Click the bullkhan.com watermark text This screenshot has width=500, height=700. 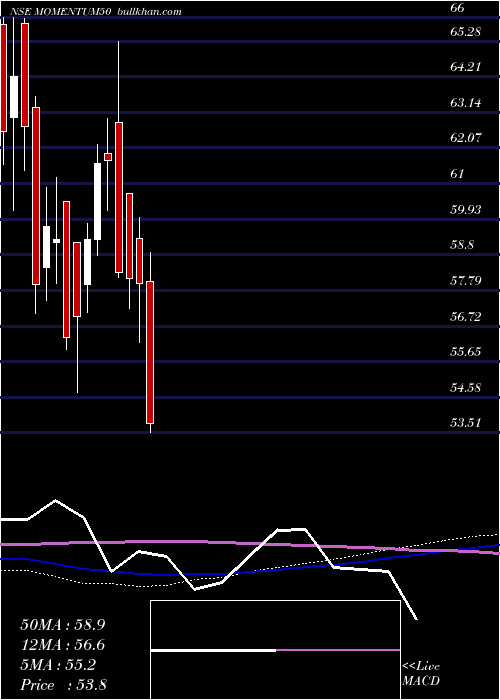(x=149, y=12)
